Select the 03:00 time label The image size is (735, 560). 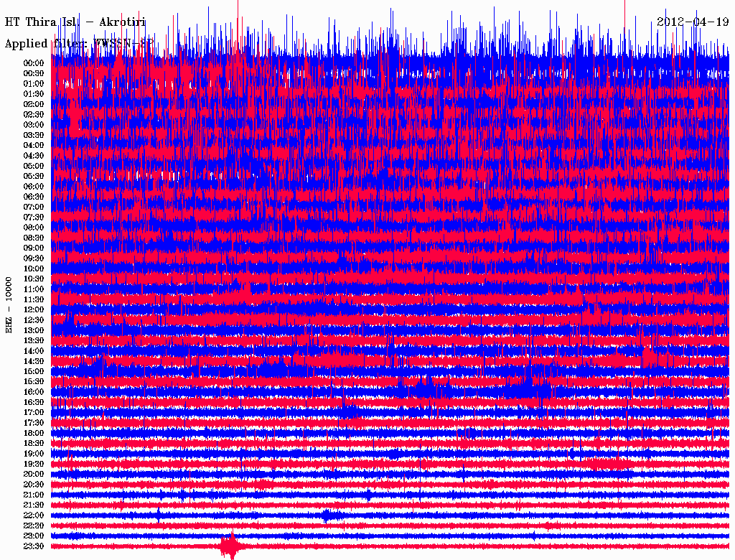34,125
